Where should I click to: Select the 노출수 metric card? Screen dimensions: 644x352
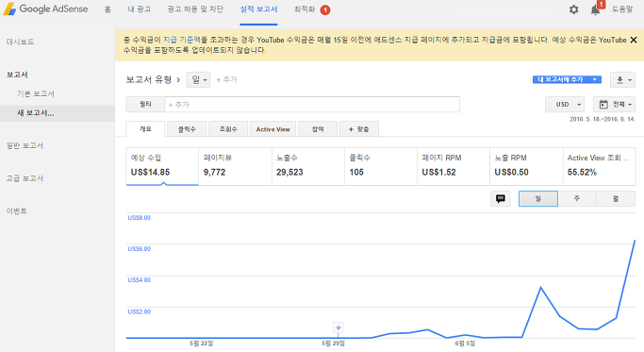tap(308, 166)
